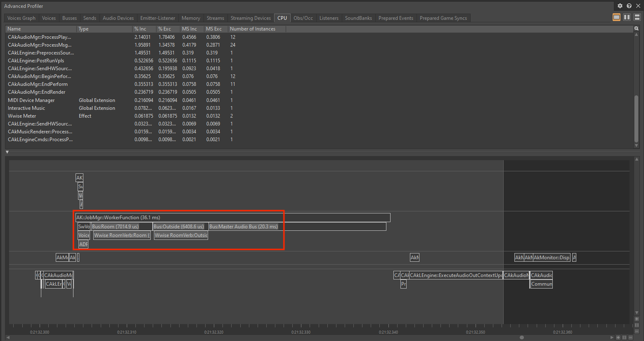Switch to the Streaming Devices tab

[x=251, y=18]
